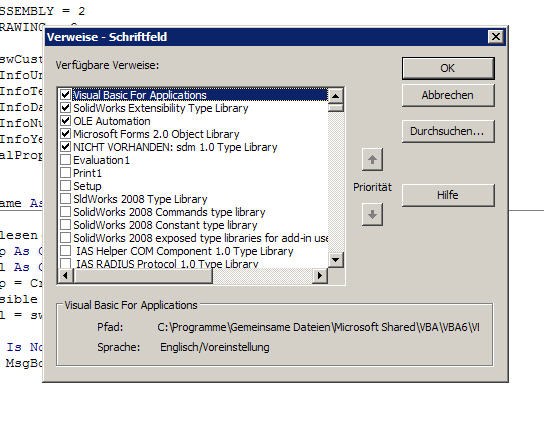Click list vertical scrollbar down arrow
The width and height of the screenshot is (544, 422).
[x=335, y=260]
